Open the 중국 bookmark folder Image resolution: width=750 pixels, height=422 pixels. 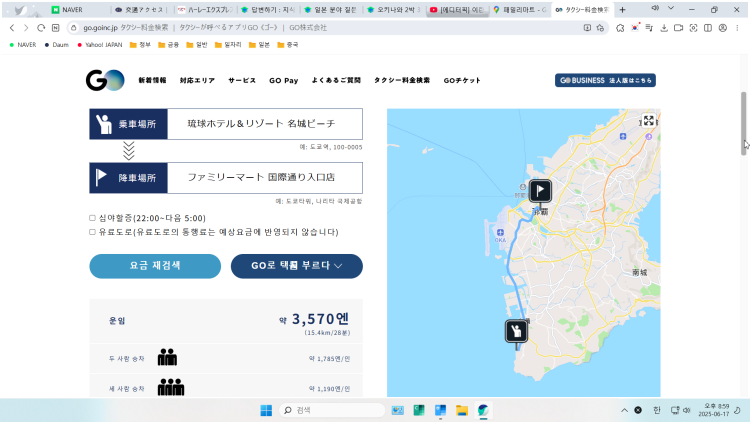(288, 45)
